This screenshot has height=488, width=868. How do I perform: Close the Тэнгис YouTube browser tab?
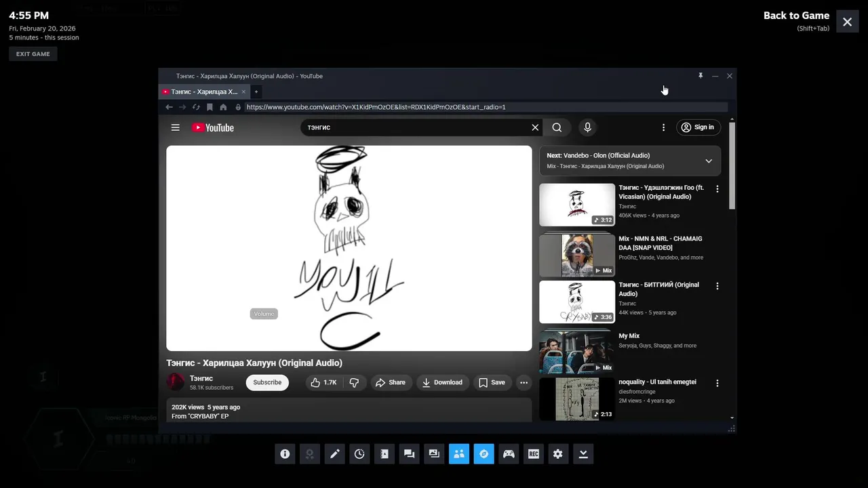pyautogui.click(x=243, y=91)
